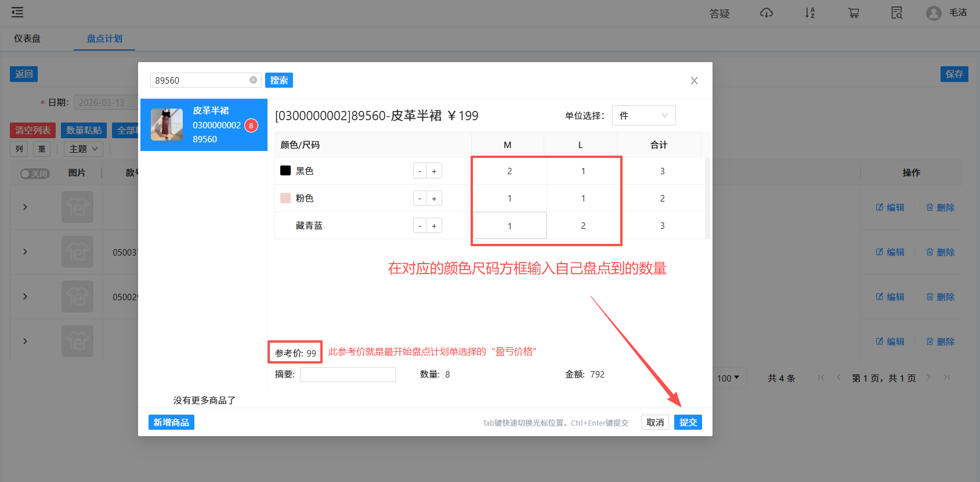
Task: Submit the count with 提交
Action: coord(688,422)
